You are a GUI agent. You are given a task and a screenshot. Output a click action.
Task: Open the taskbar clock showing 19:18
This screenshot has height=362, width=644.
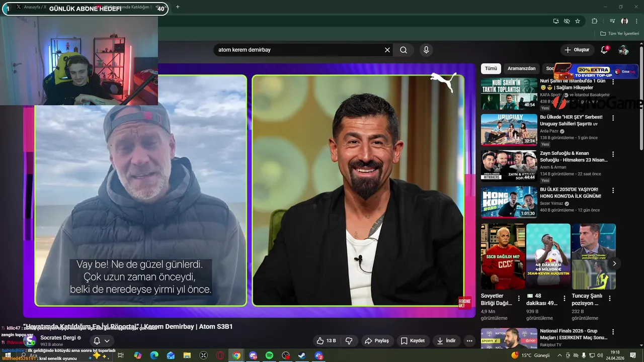[615, 355]
